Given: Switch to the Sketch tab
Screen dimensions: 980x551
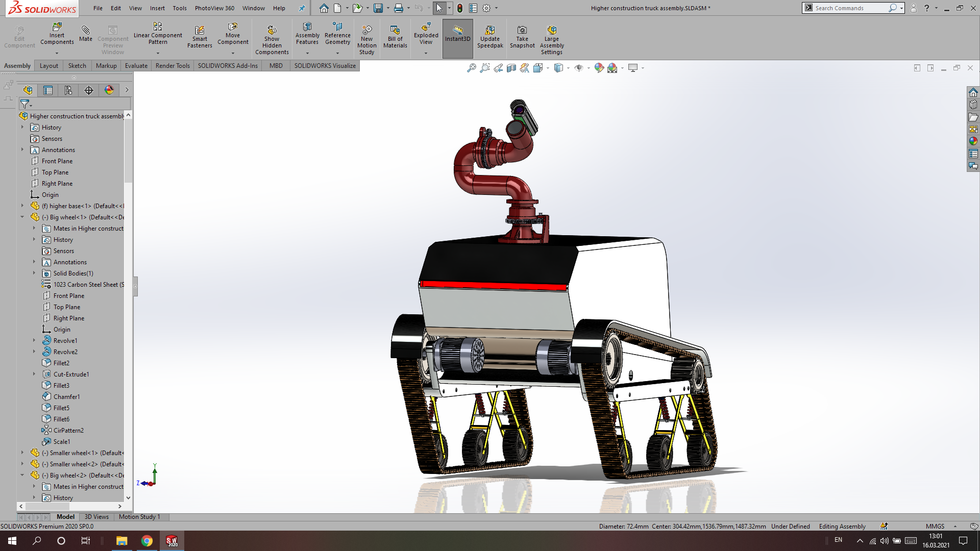Looking at the screenshot, I should coord(77,66).
